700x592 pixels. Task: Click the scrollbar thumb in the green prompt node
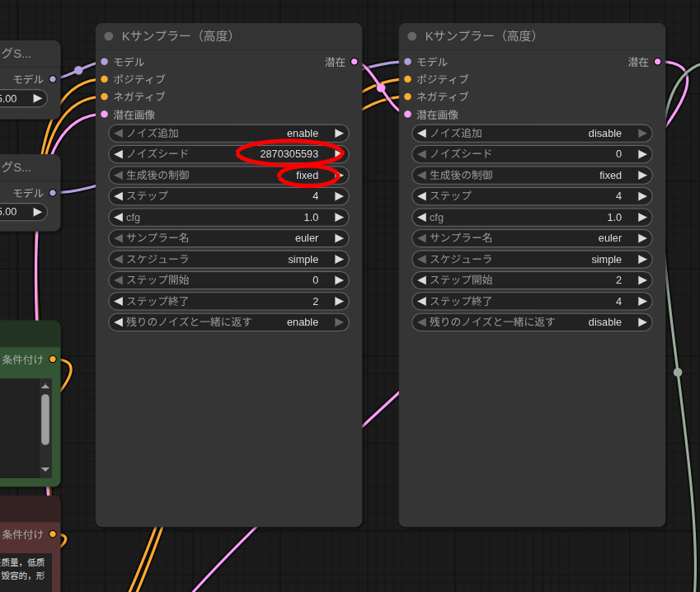45,419
